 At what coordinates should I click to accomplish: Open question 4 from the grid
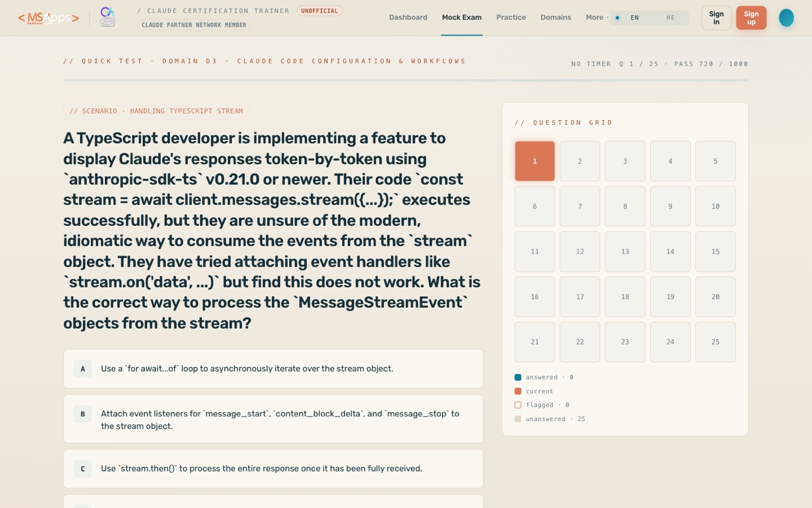coord(670,161)
